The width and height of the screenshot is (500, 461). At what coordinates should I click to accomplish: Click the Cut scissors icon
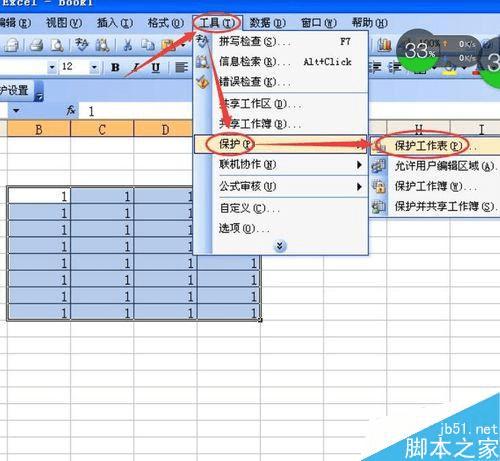tap(128, 45)
